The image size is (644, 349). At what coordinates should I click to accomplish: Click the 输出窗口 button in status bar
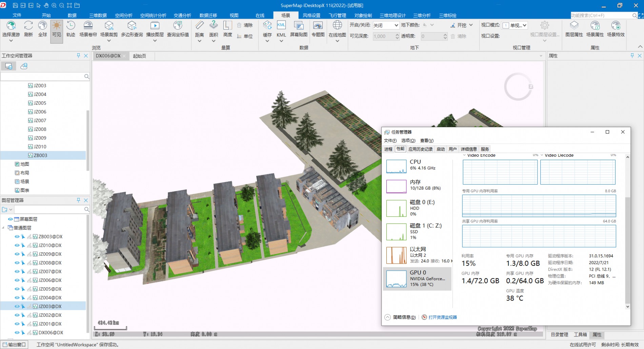tap(14, 345)
